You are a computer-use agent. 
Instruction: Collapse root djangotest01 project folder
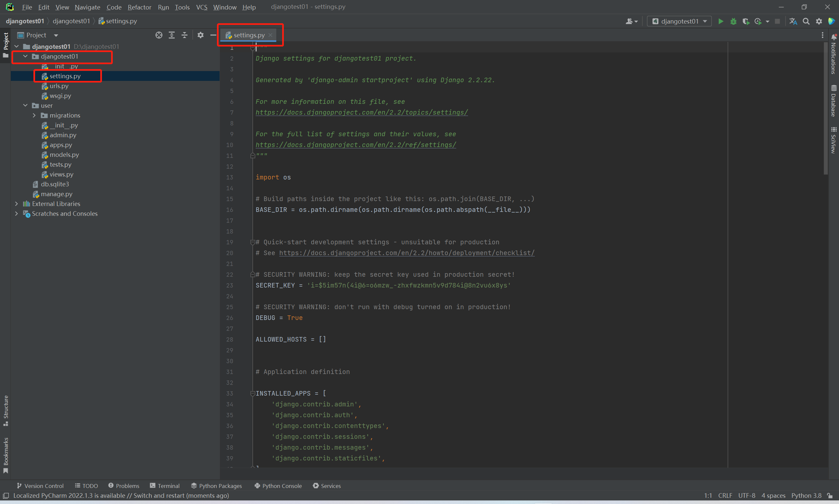tap(17, 46)
